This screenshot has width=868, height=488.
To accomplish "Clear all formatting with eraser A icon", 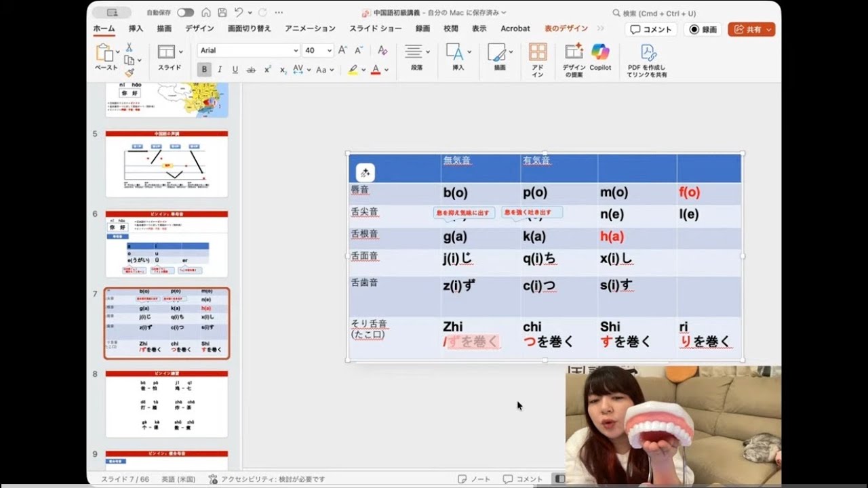I will coord(382,50).
